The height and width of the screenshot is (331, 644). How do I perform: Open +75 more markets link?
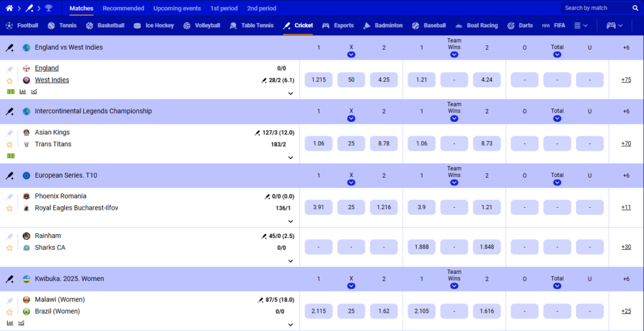(x=626, y=80)
